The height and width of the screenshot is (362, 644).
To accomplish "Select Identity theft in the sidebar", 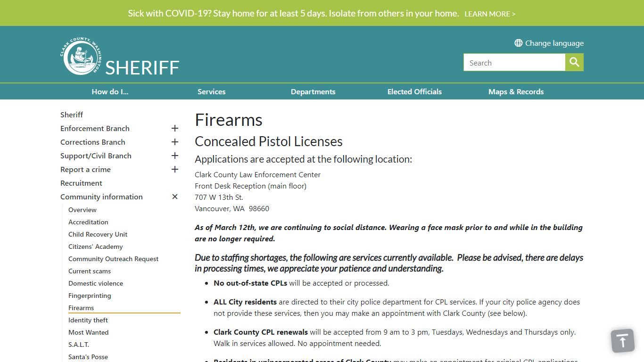I will pyautogui.click(x=88, y=320).
